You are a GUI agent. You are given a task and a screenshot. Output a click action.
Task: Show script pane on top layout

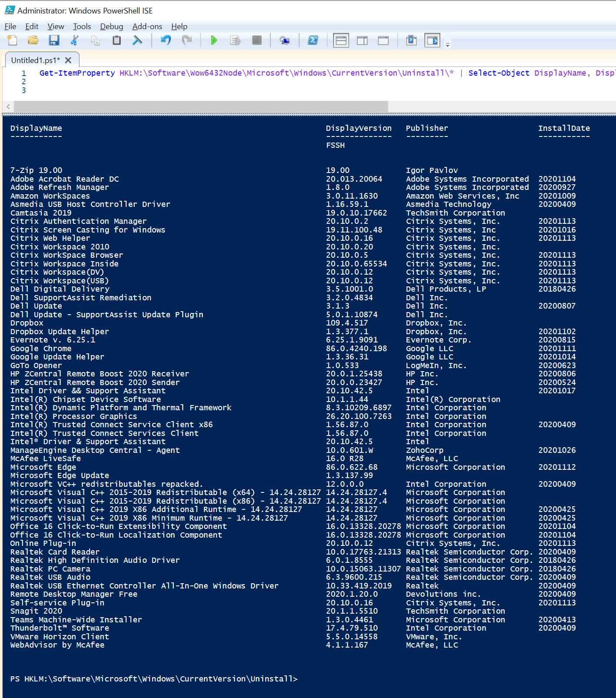point(341,40)
